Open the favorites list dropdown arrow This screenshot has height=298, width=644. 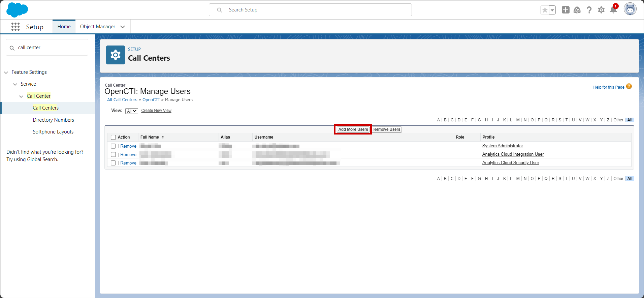(x=552, y=10)
